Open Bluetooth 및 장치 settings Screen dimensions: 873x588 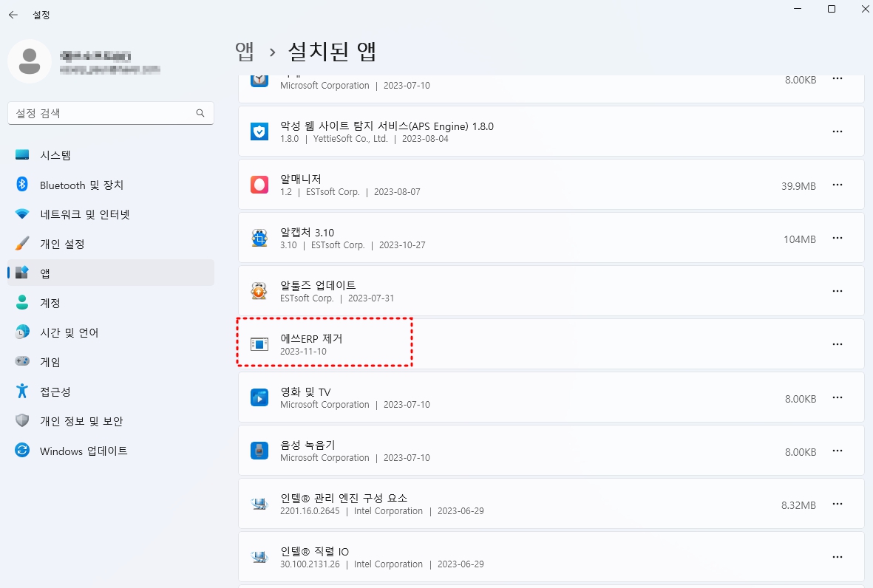tap(111, 185)
